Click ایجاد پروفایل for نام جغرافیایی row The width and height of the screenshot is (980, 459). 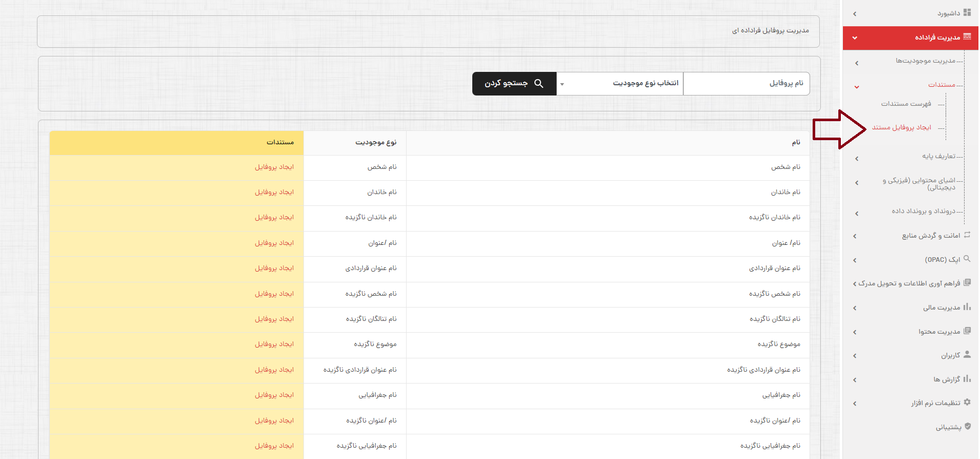[275, 395]
